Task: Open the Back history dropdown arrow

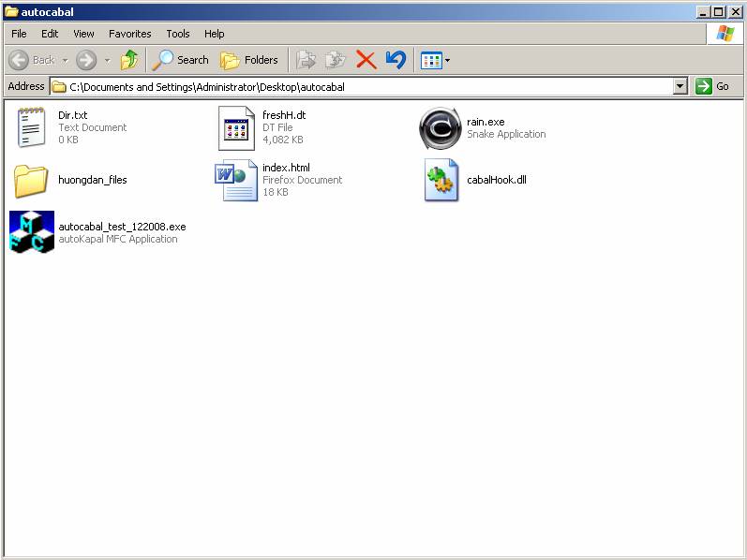Action: [x=66, y=61]
